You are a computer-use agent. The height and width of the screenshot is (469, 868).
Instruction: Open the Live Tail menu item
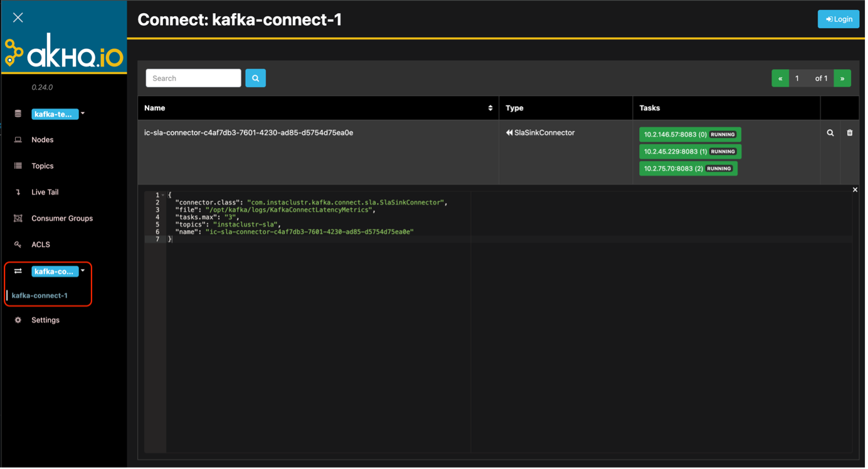[45, 192]
